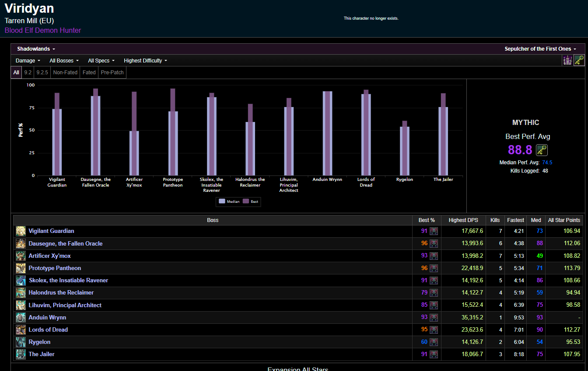The width and height of the screenshot is (588, 371).
Task: Click the Anduin Wrynn bar in chart
Action: [327, 133]
